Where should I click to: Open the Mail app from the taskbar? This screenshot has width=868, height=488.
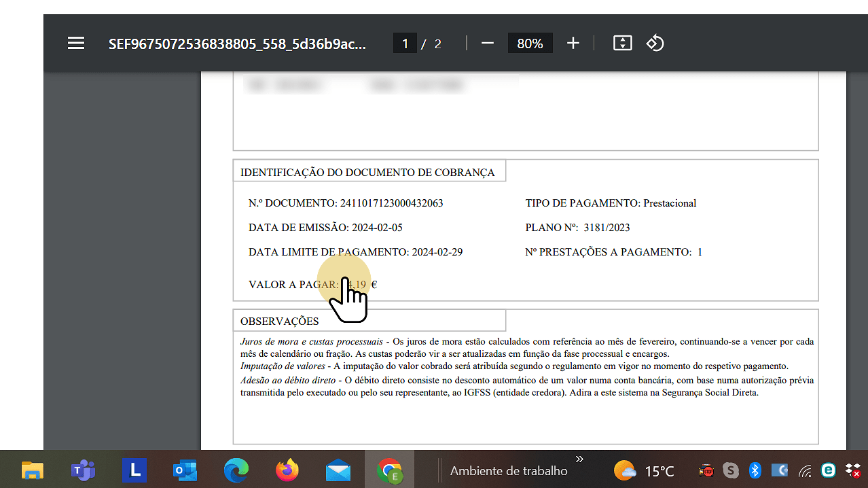[x=338, y=470]
